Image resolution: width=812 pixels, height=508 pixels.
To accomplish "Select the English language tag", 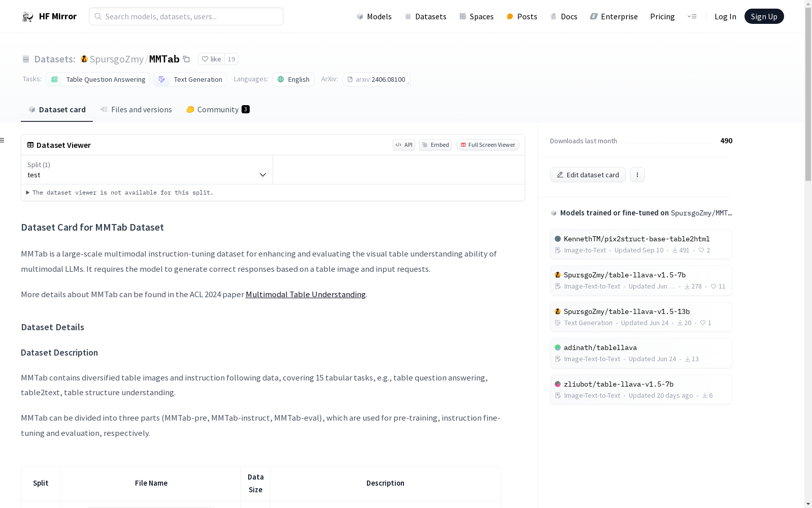I will pos(293,79).
